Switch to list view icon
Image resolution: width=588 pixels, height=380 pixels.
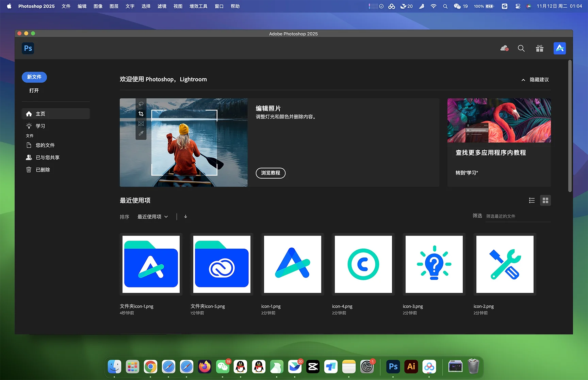click(x=532, y=200)
